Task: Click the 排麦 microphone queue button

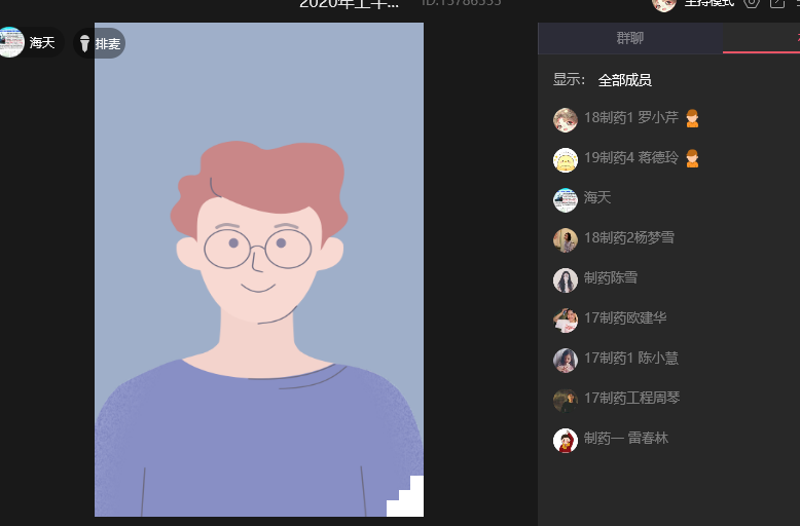Action: (99, 43)
